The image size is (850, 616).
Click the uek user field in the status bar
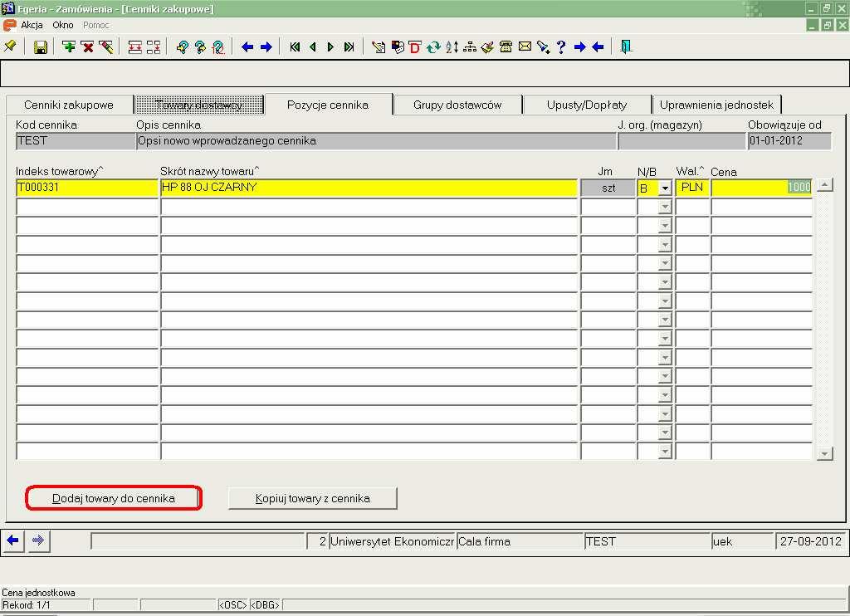[743, 541]
